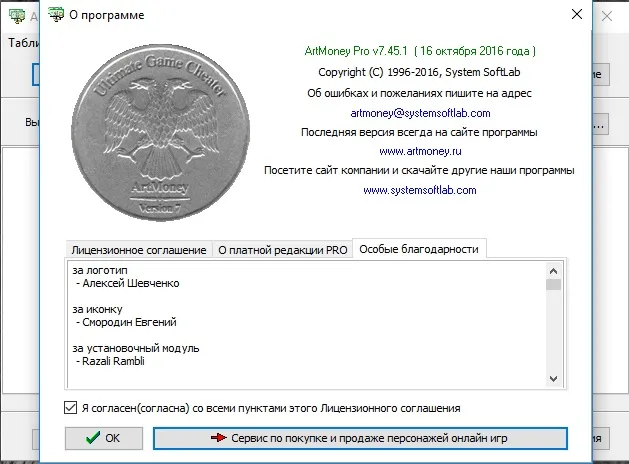
Task: Click the ArtMoney icon in dialog title bar
Action: coord(56,14)
